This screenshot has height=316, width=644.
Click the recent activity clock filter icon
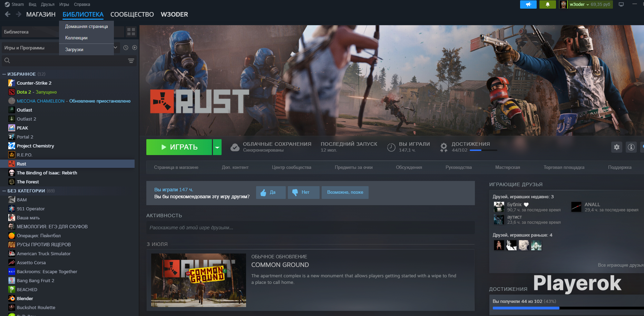(x=126, y=48)
